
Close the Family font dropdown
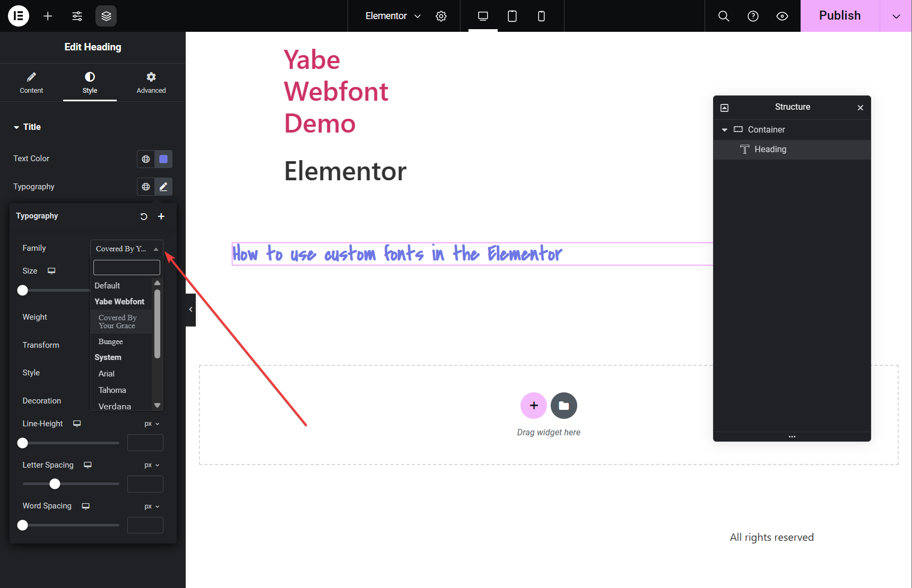[127, 249]
